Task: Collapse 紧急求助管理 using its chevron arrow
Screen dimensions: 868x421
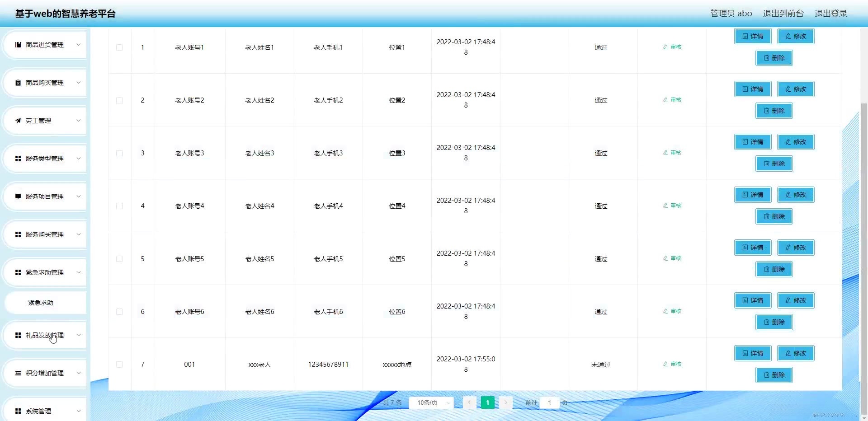Action: click(79, 272)
